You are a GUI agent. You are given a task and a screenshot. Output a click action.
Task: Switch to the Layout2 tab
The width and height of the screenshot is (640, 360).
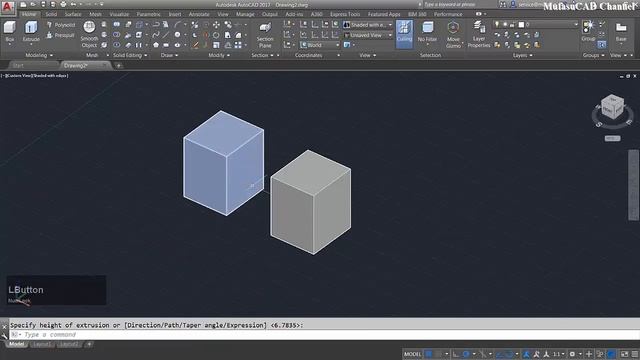68,344
